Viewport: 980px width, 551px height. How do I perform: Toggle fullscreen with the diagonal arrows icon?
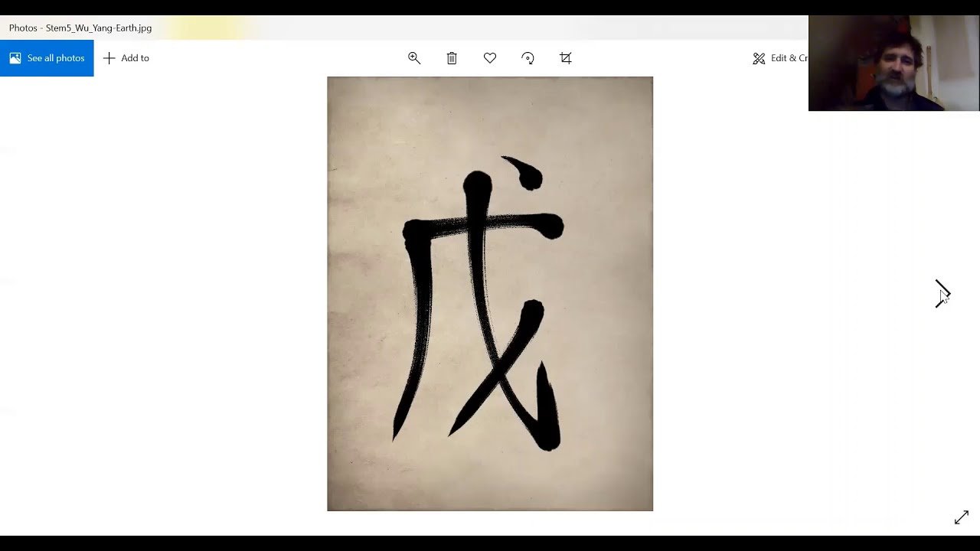click(962, 517)
